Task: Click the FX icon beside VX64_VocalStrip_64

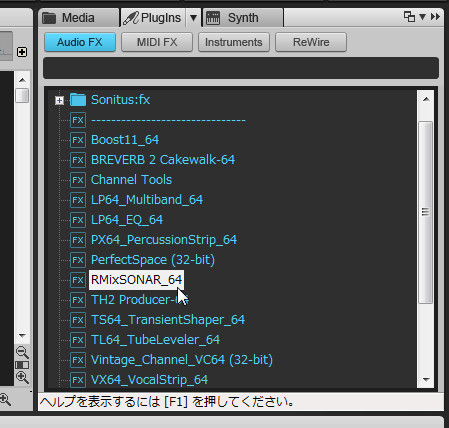Action: 78,380
